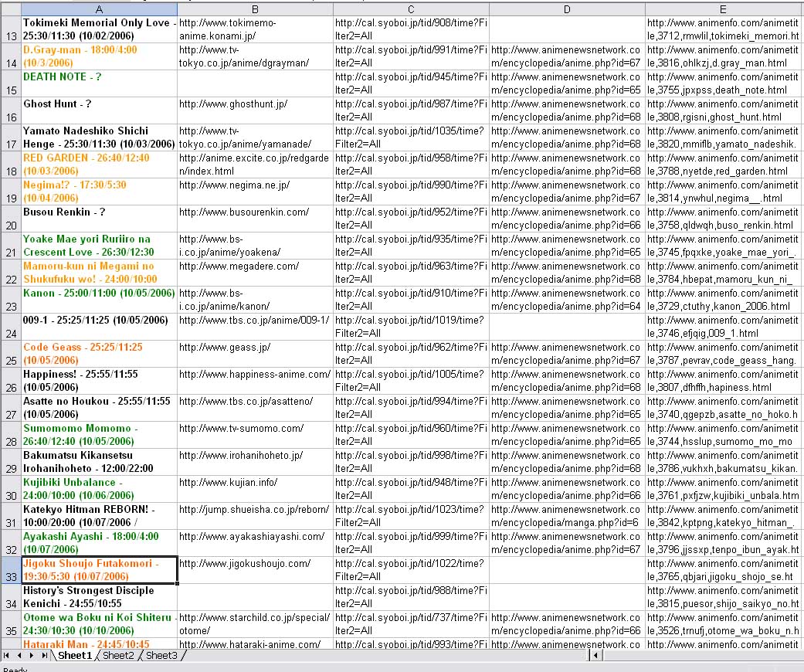Select the Hataraki Man cell

click(99, 643)
